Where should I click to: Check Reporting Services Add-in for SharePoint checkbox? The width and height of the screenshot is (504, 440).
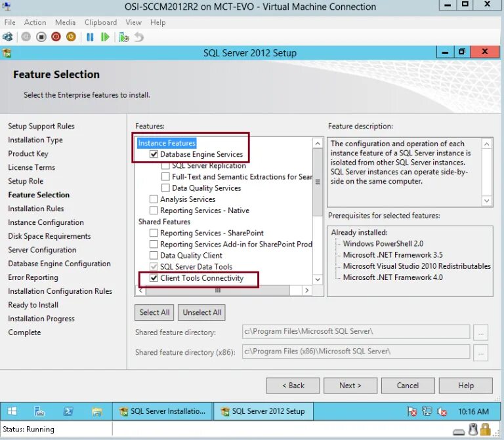point(154,244)
